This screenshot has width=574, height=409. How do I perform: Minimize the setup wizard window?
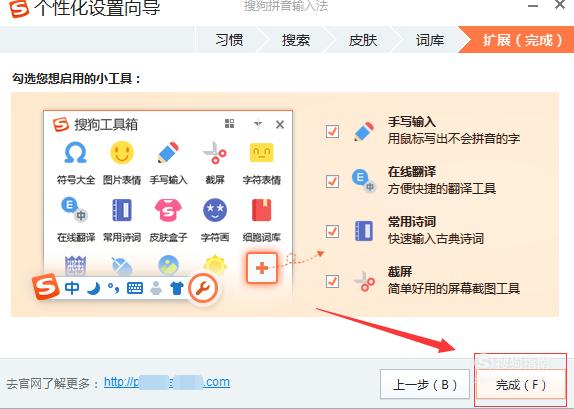point(533,6)
